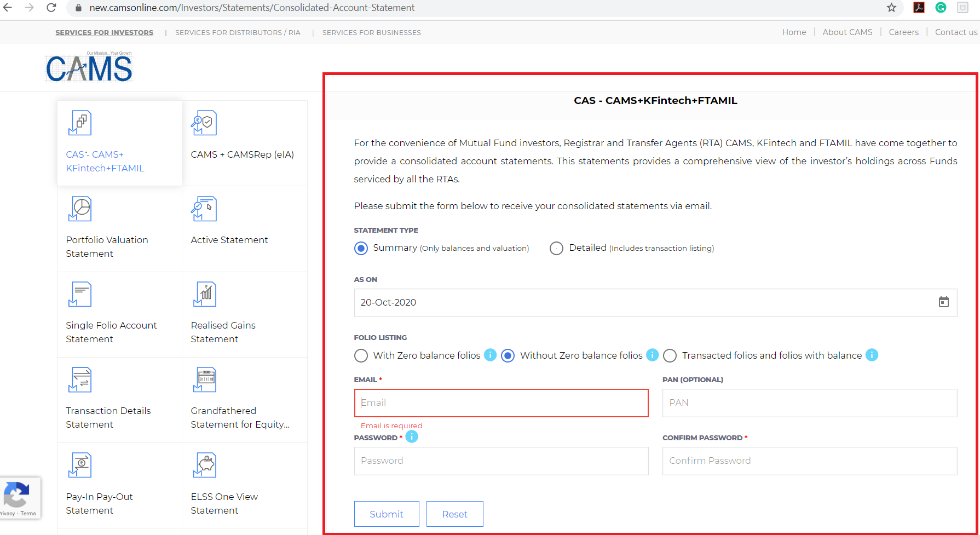Open the Transaction Details Statement icon
Screen dimensions: 980x535
[x=80, y=379]
